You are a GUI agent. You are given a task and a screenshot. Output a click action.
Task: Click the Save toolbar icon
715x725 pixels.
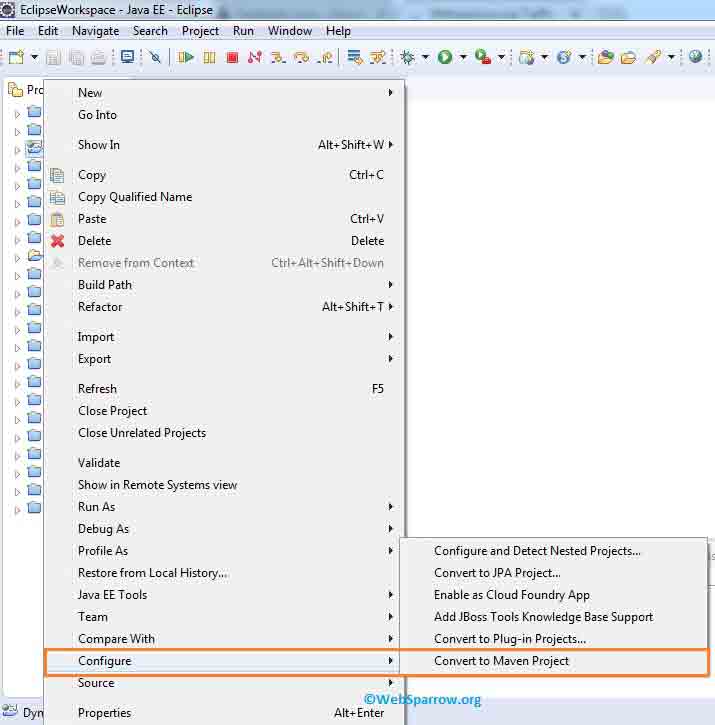tap(54, 57)
